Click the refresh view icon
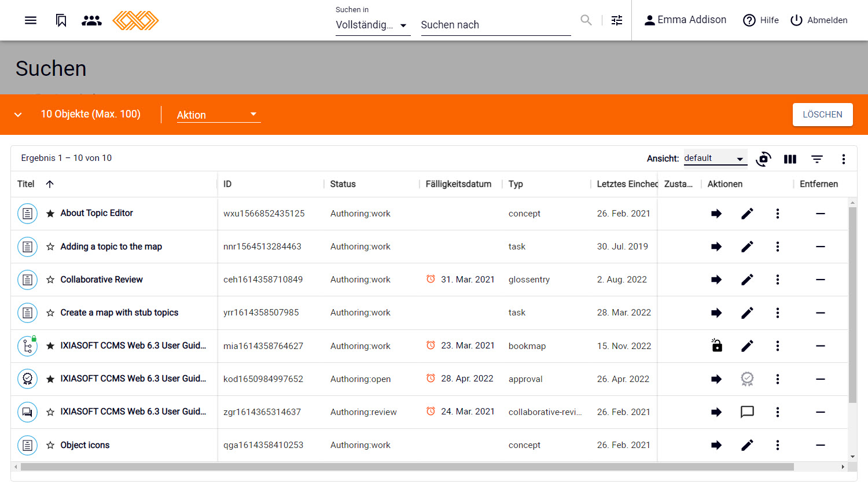 763,159
